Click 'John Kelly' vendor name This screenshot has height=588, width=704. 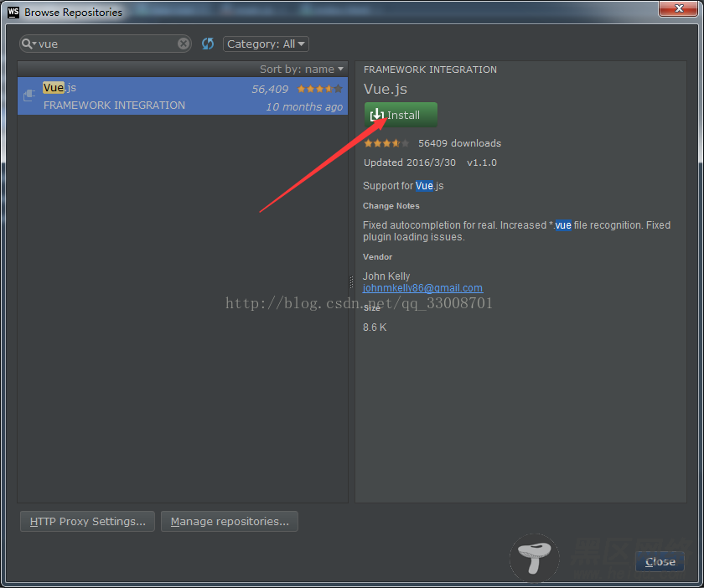pyautogui.click(x=386, y=276)
